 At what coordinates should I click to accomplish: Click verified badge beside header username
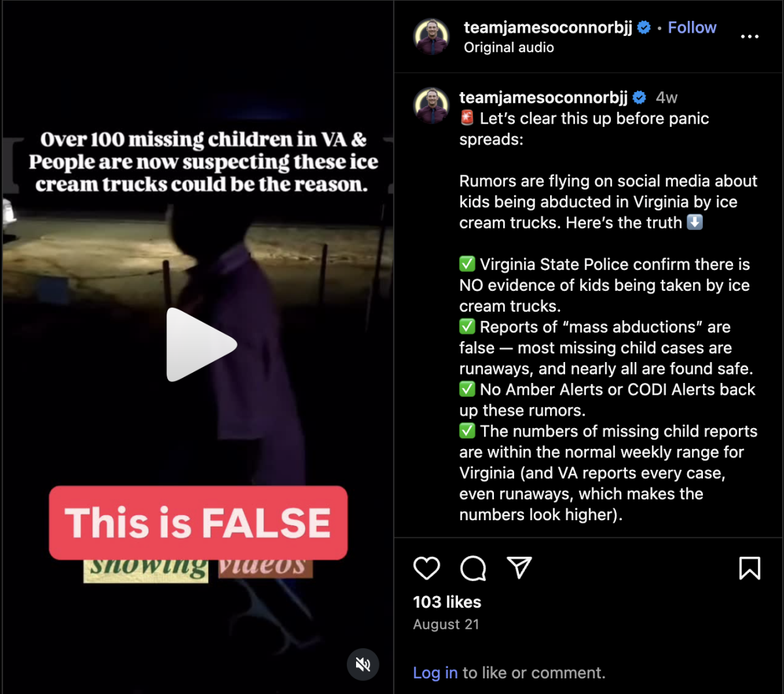644,27
